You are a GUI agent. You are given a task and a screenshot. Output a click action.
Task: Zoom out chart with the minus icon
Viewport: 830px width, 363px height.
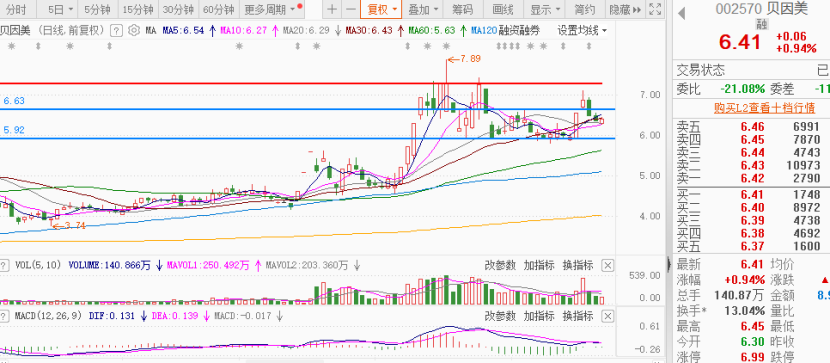pos(350,9)
